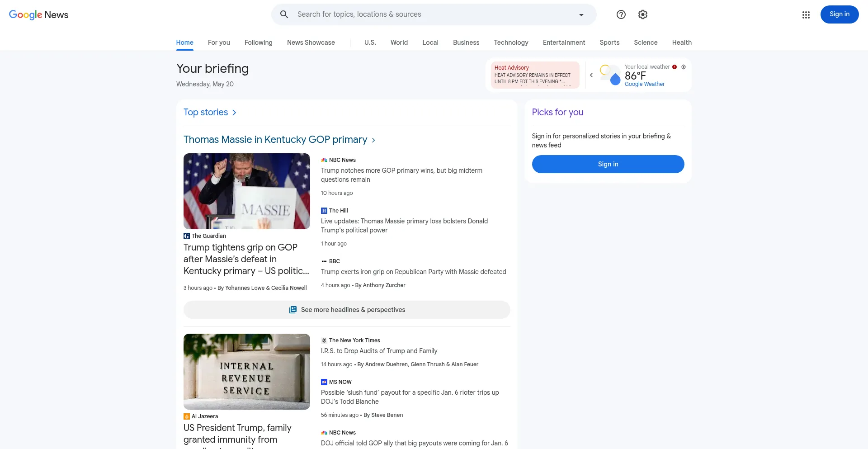Click the red weather alert dot
The height and width of the screenshot is (449, 868).
[x=675, y=67]
